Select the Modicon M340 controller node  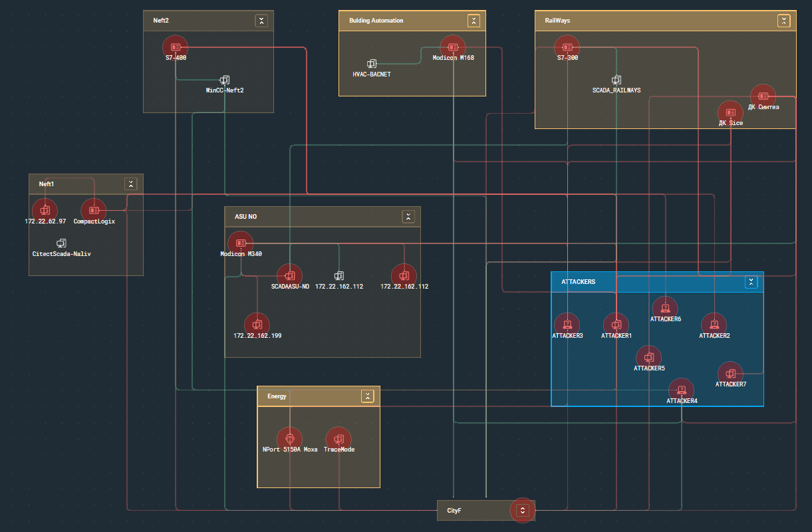[x=241, y=243]
